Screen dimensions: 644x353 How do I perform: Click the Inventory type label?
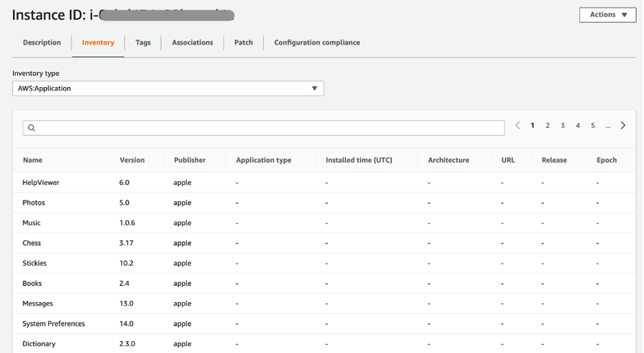(36, 73)
